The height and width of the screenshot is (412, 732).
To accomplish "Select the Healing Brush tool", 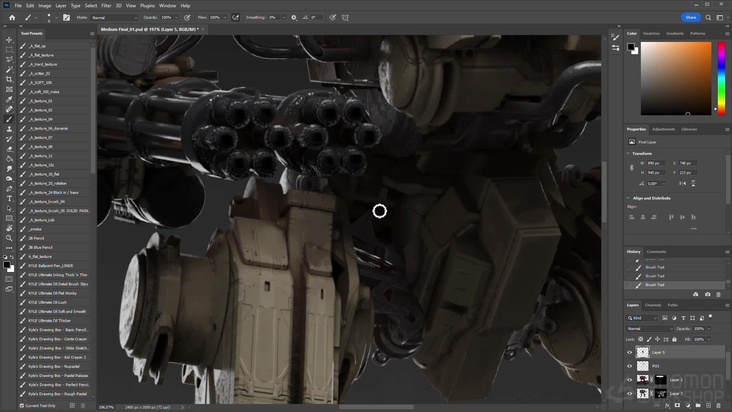I will [x=9, y=109].
